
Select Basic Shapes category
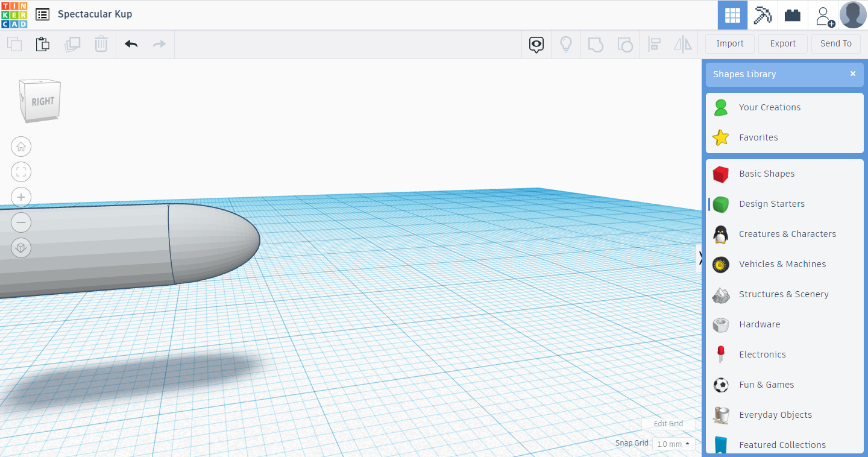point(785,174)
